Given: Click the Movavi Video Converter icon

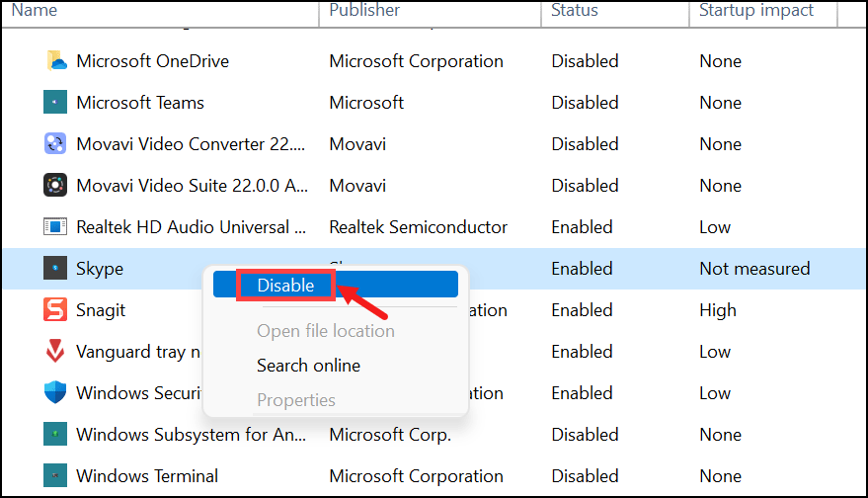Looking at the screenshot, I should (x=55, y=144).
